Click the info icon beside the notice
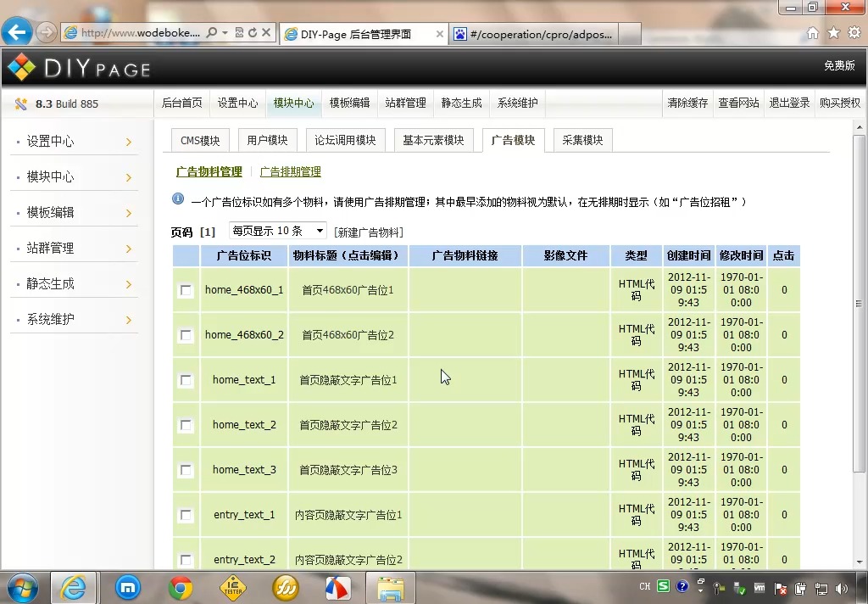 click(x=178, y=199)
